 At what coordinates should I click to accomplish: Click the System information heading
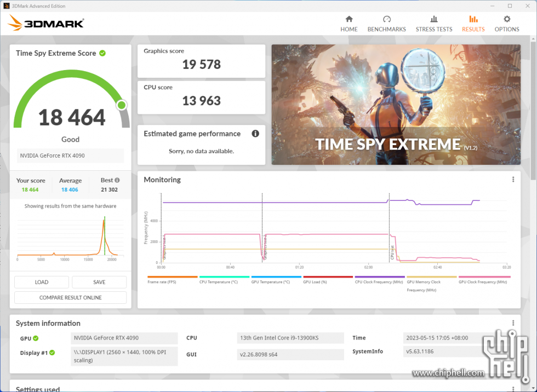click(48, 323)
